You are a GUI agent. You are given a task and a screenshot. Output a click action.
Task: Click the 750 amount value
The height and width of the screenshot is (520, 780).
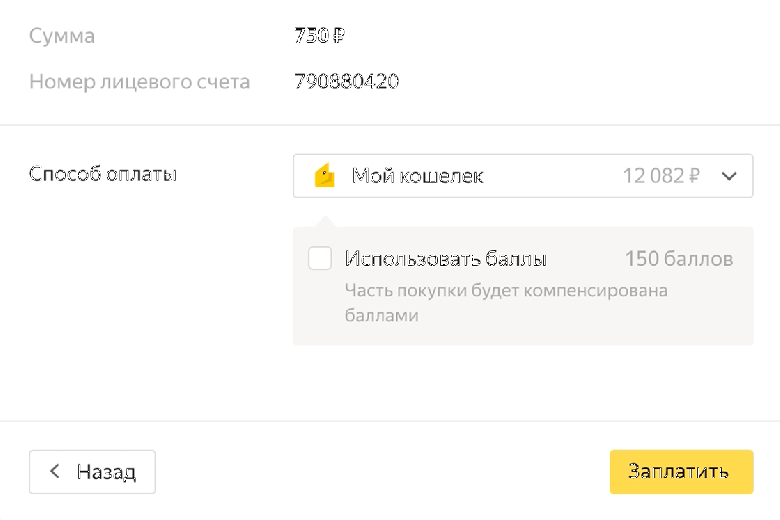[311, 37]
